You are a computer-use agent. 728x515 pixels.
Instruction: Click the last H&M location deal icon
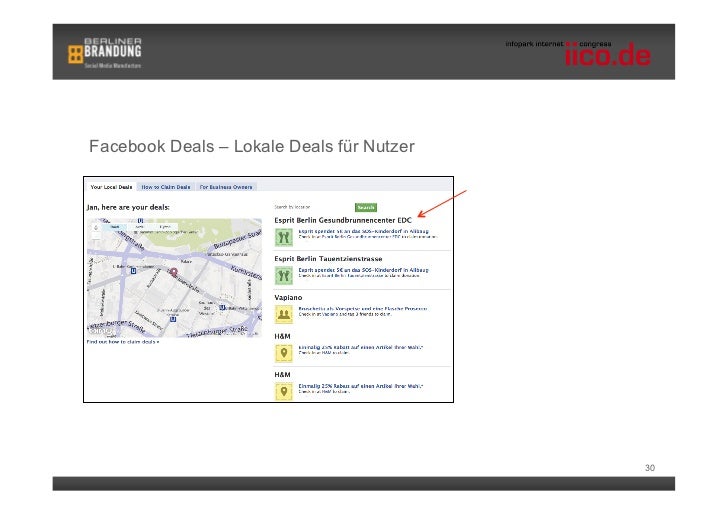[x=284, y=391]
